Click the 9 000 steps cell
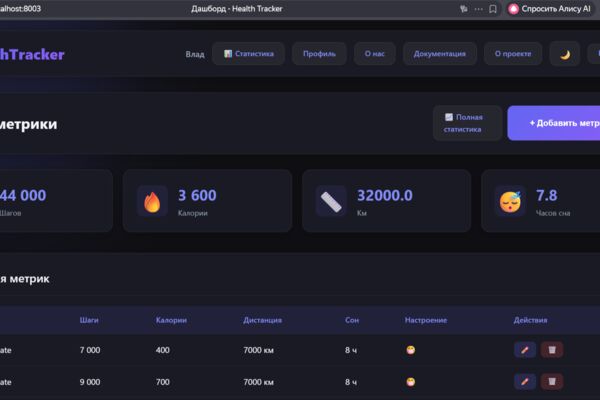 tap(90, 382)
